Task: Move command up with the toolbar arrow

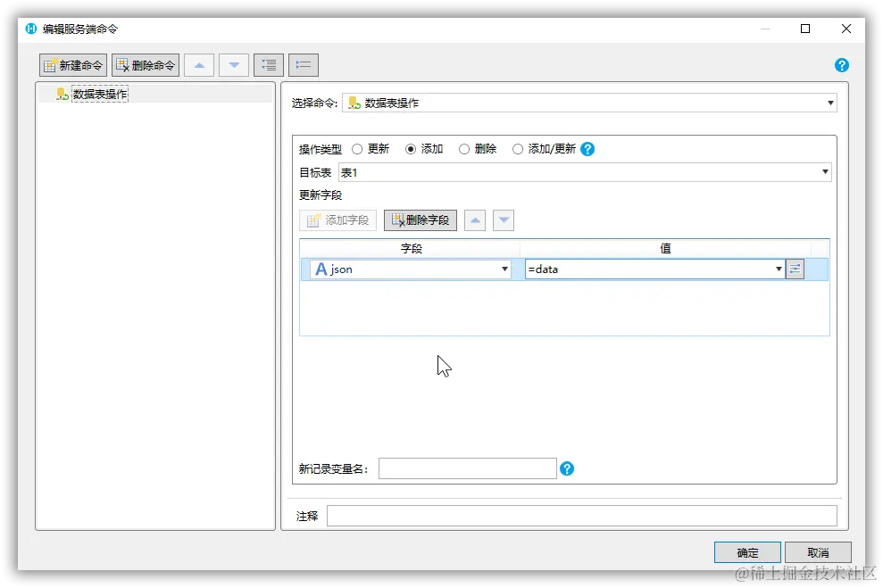Action: [199, 65]
